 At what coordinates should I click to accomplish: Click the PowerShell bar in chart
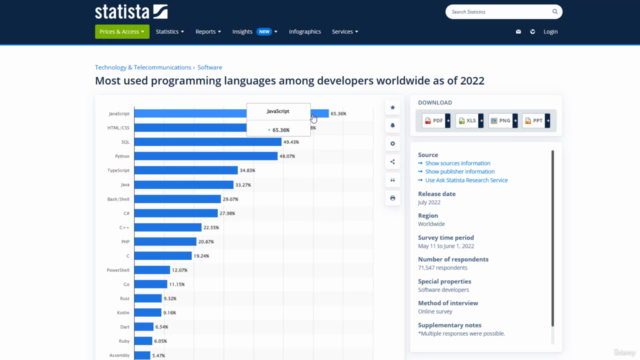point(152,270)
